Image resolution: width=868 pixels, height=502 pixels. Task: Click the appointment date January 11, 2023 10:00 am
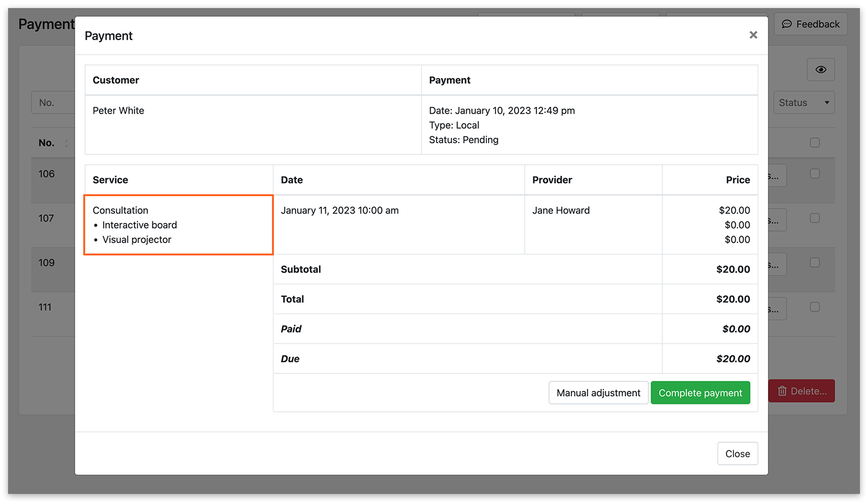tap(340, 210)
